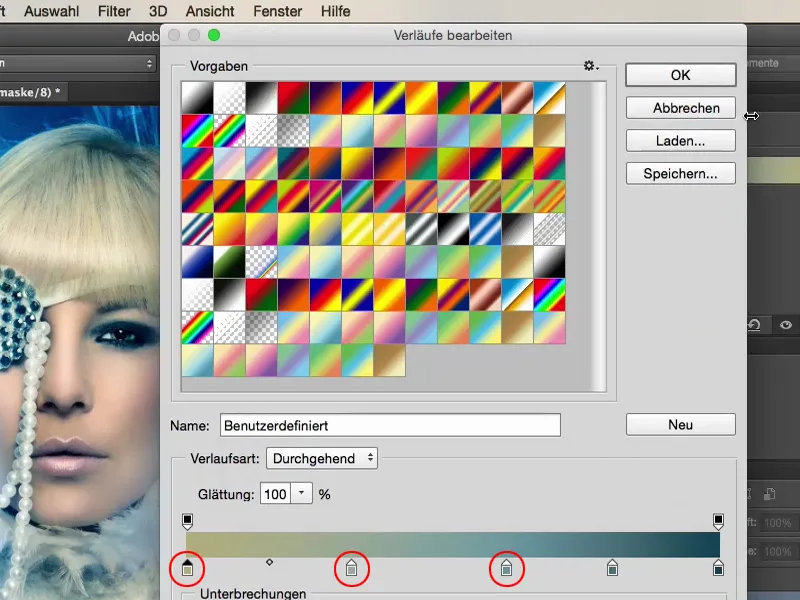Pick the red-to-green preset in the top row

(x=293, y=97)
